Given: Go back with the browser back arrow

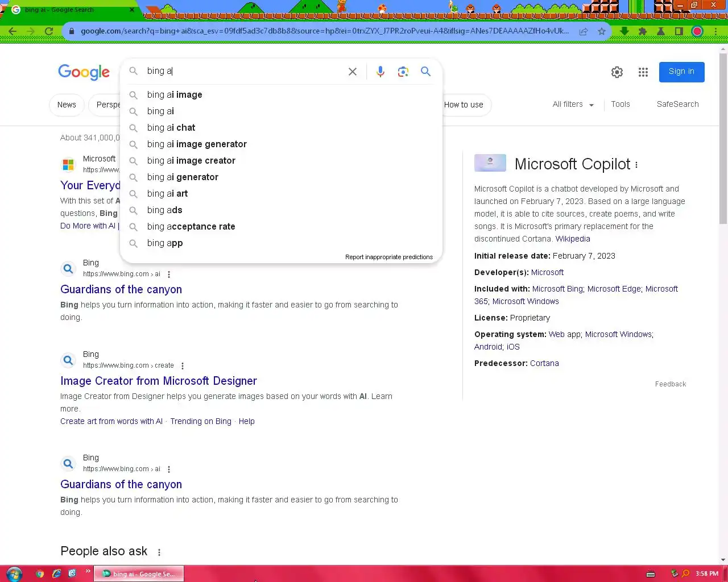Looking at the screenshot, I should pos(13,31).
